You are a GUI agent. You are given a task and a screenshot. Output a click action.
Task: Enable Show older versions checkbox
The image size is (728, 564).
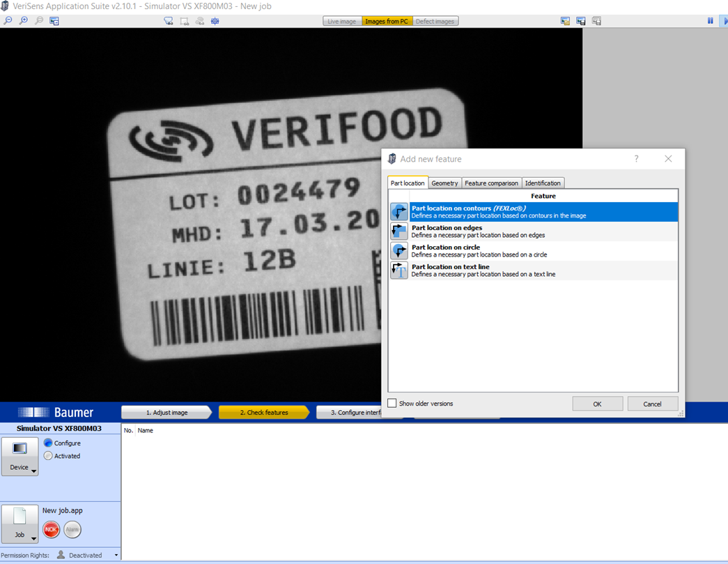(392, 403)
